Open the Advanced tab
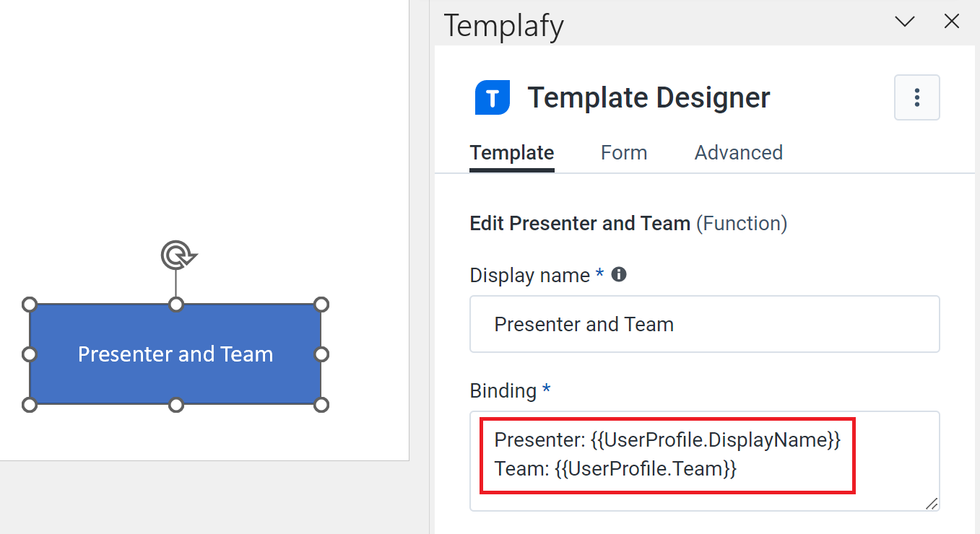The image size is (980, 534). [738, 152]
